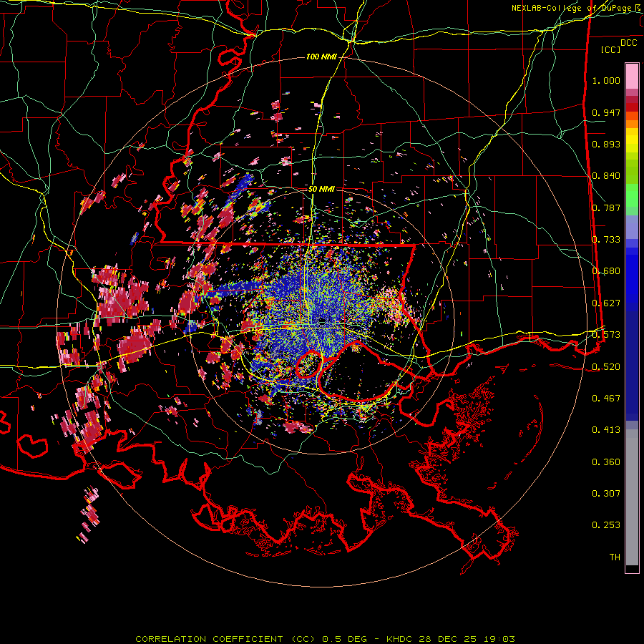Image resolution: width=644 pixels, height=644 pixels.
Task: Click the 50 NMI range ring label
Action: click(321, 189)
